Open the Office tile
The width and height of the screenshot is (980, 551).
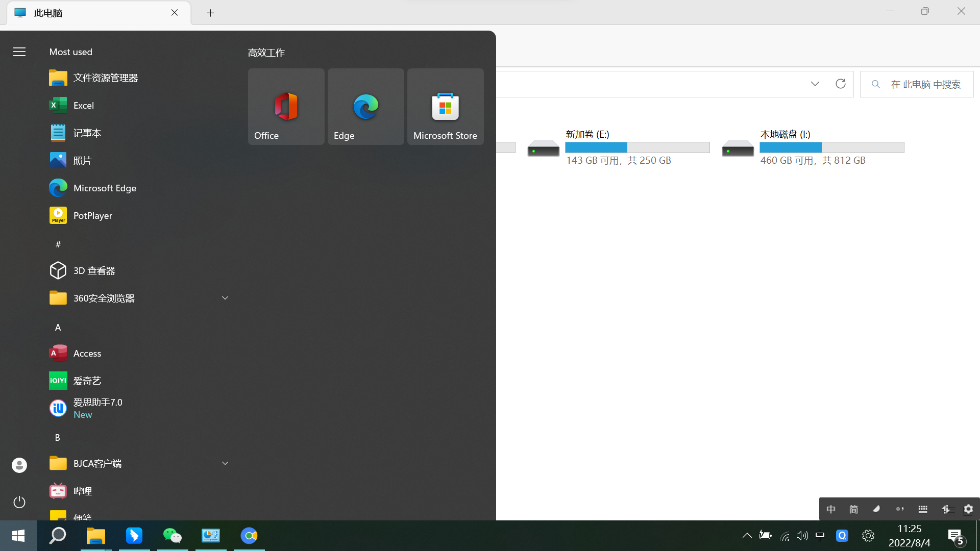click(x=286, y=107)
